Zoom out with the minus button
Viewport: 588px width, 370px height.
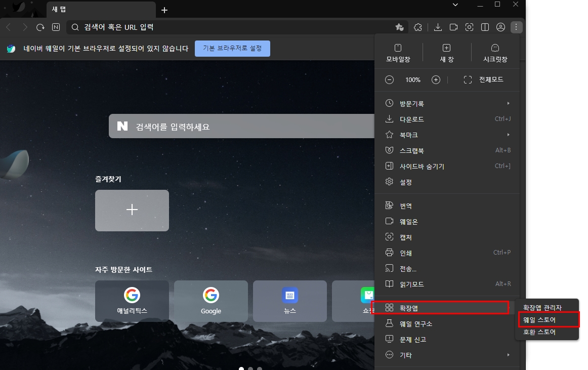[389, 79]
